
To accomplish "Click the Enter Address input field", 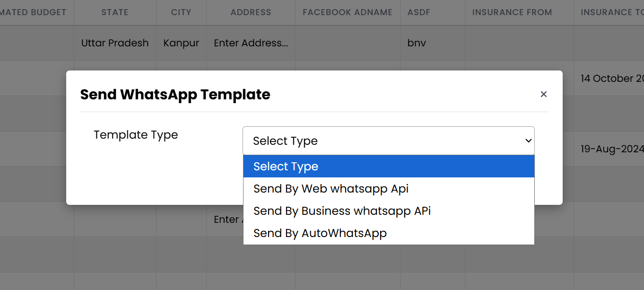I will (x=250, y=43).
